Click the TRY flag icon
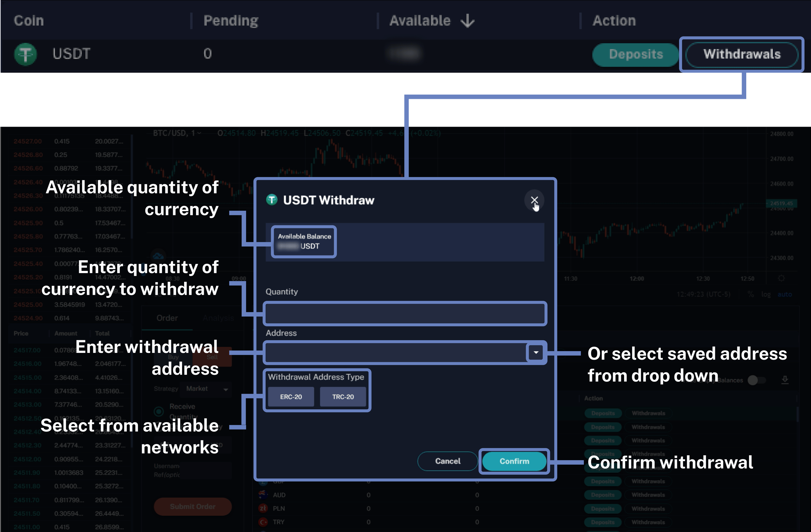This screenshot has width=811, height=532. click(263, 522)
